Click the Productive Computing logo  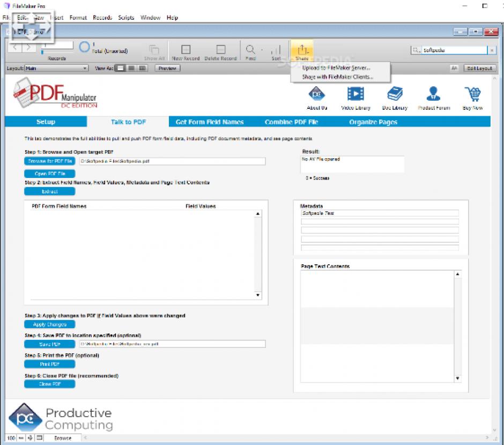tap(61, 418)
